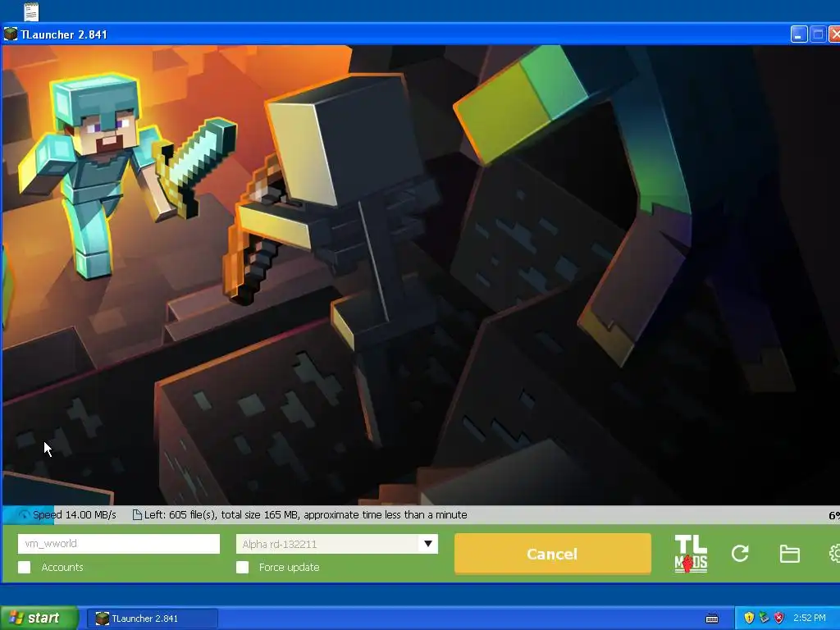Open TLauncher settings gear

click(834, 554)
